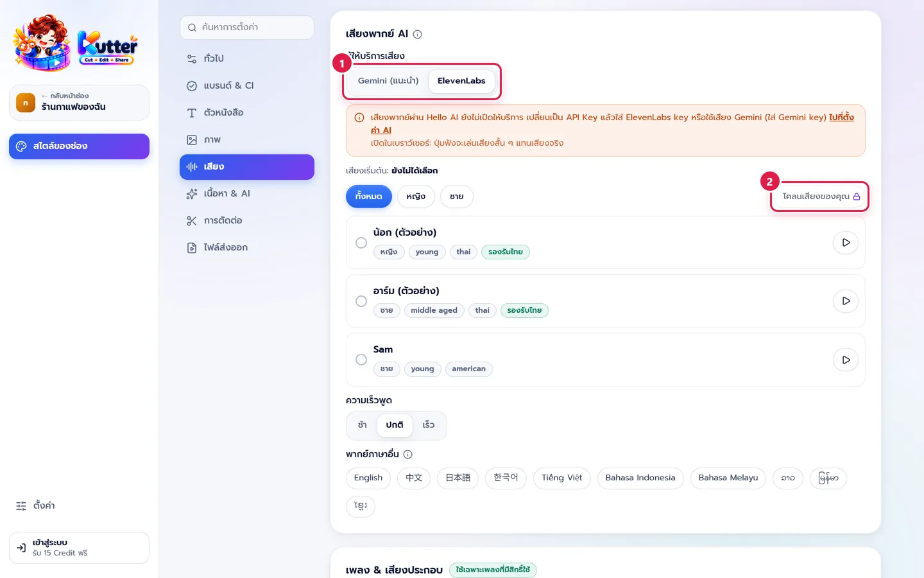Viewport: 924px width, 578px height.
Task: Click the sliders icon next to ตั้งค่า
Action: click(21, 506)
